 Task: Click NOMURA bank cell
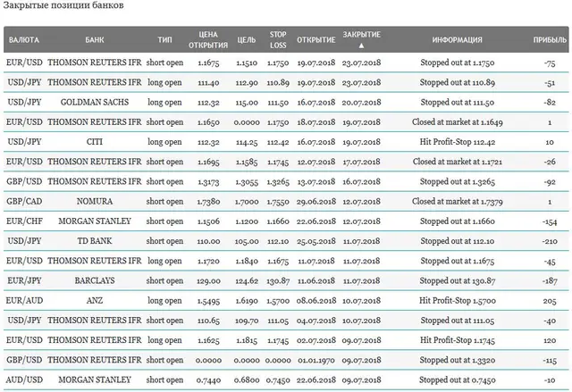pos(95,201)
